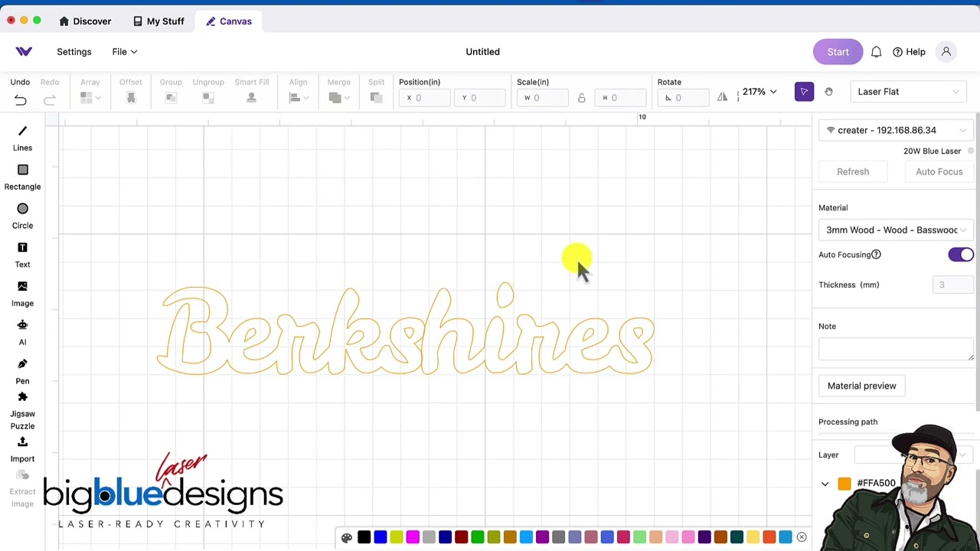
Task: Click the Note text area
Action: tap(896, 348)
